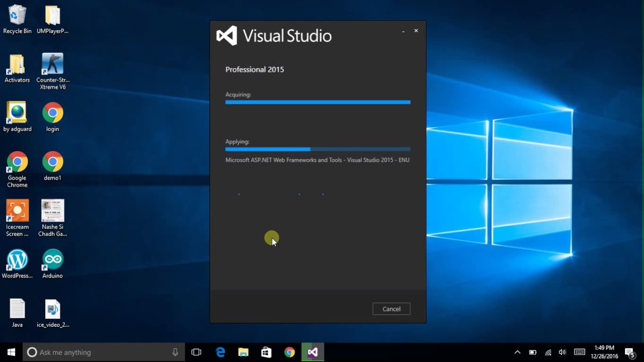Viewport: 644px width, 362px height.
Task: Open the volume control tray icon
Action: pos(562,352)
